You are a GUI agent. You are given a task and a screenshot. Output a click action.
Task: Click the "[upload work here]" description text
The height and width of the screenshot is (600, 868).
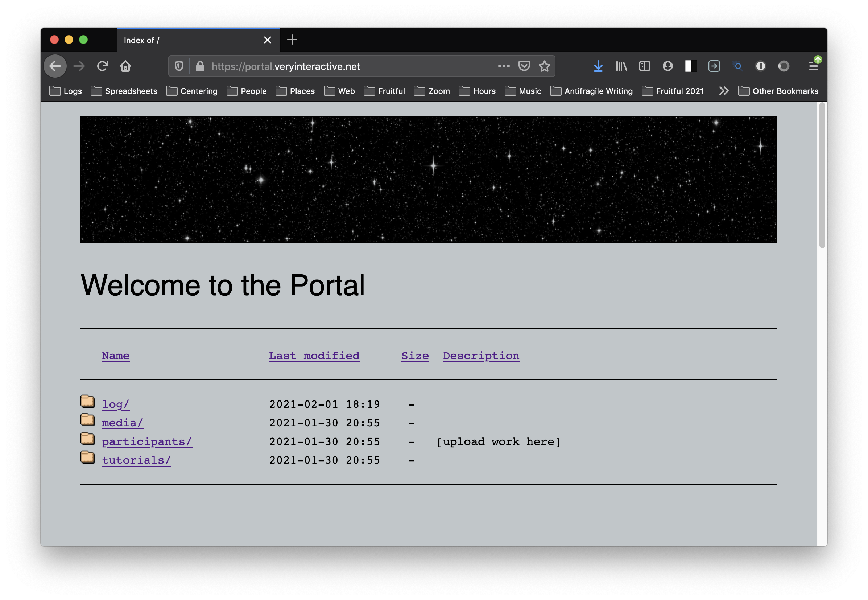click(x=499, y=442)
